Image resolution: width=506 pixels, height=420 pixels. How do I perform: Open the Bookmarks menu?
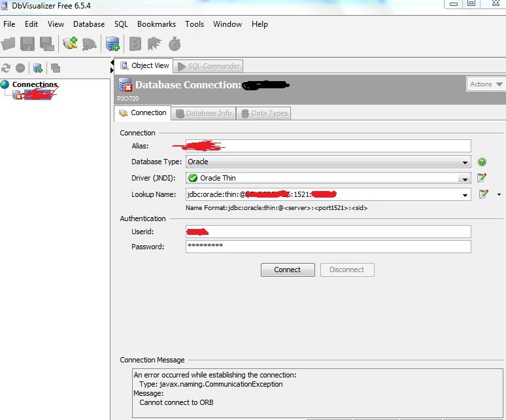156,24
